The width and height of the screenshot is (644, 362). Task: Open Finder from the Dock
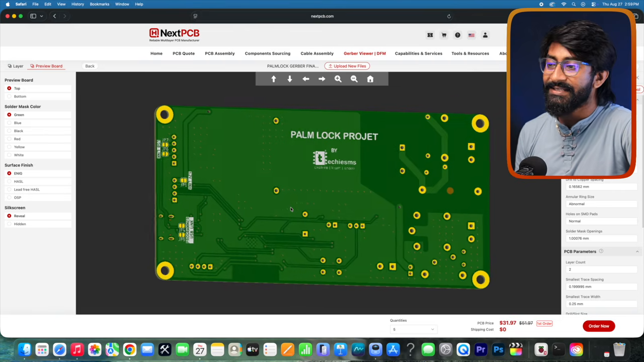(24, 349)
